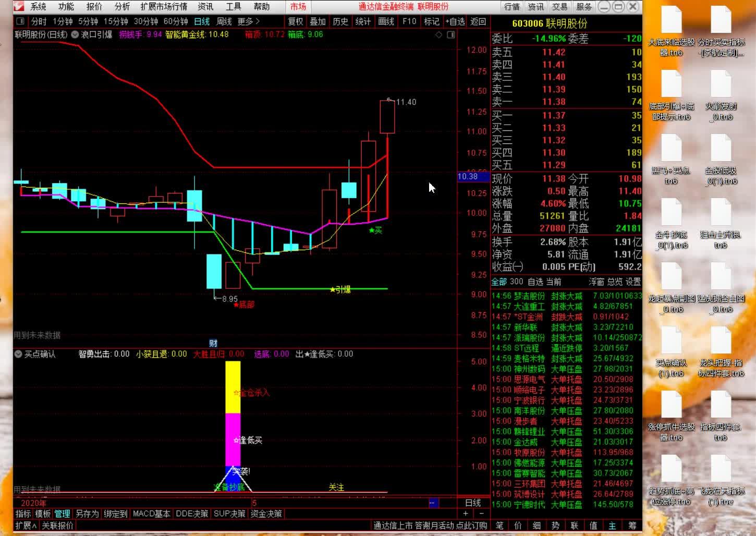Click 浮窗 in the tick list header
This screenshot has width=756, height=536.
click(x=596, y=282)
